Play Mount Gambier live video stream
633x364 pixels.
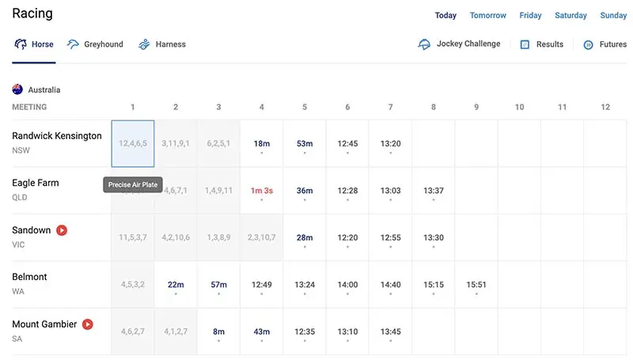point(88,324)
